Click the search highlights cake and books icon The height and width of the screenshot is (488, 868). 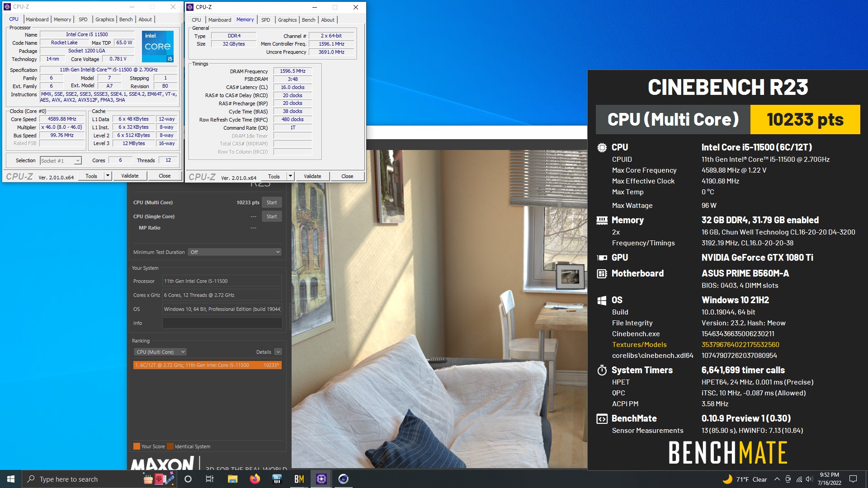click(x=159, y=479)
